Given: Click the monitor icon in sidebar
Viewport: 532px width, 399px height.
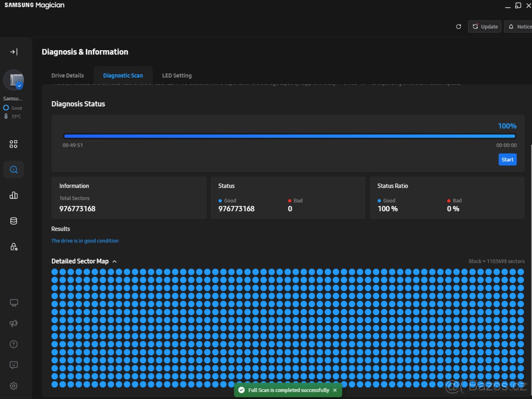Looking at the screenshot, I should 14,303.
